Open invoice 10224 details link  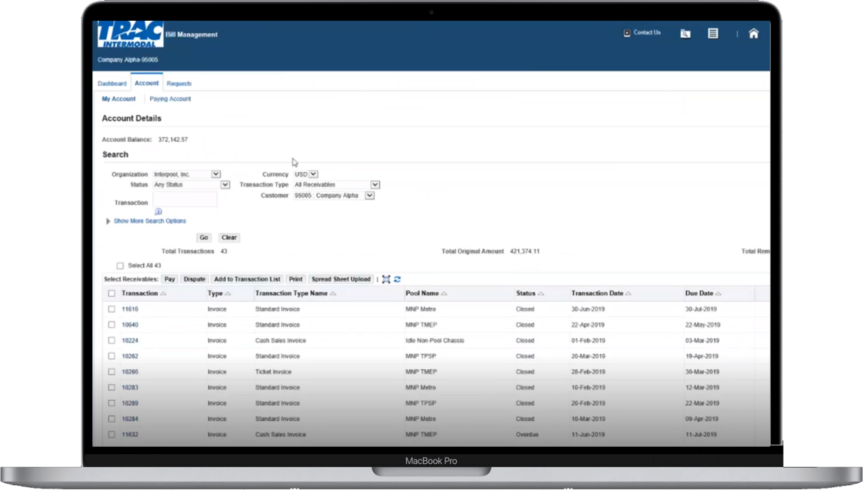point(129,340)
